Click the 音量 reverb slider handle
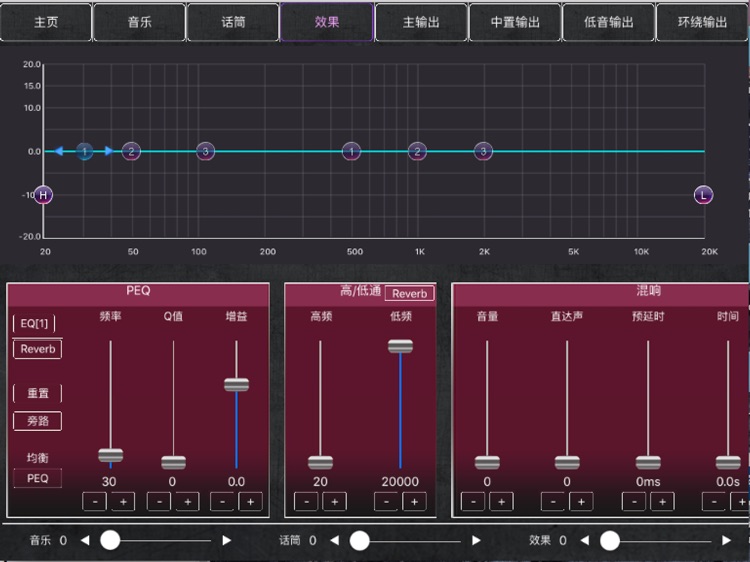Image resolution: width=750 pixels, height=562 pixels. 487,463
